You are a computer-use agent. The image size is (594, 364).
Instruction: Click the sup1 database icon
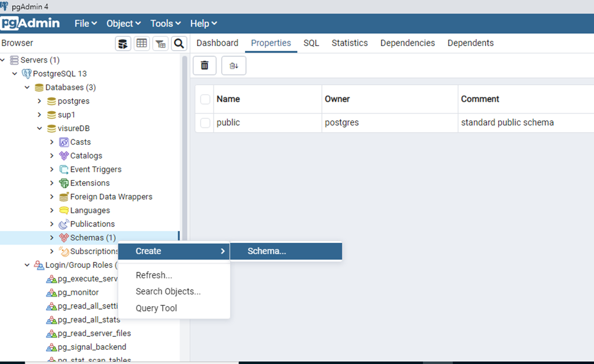click(51, 115)
